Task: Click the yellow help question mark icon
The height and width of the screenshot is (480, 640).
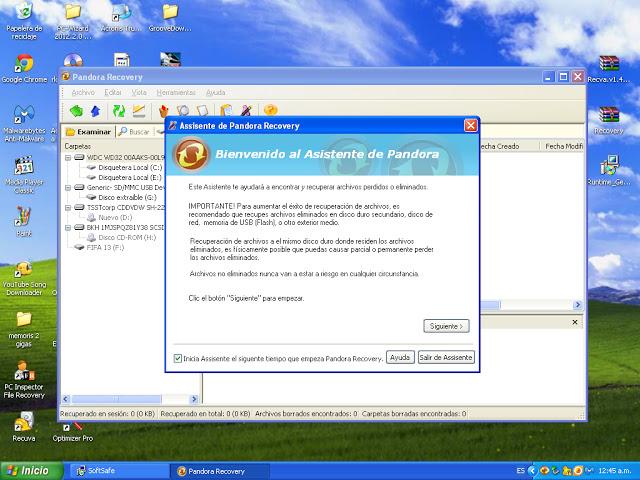Action: 270,110
